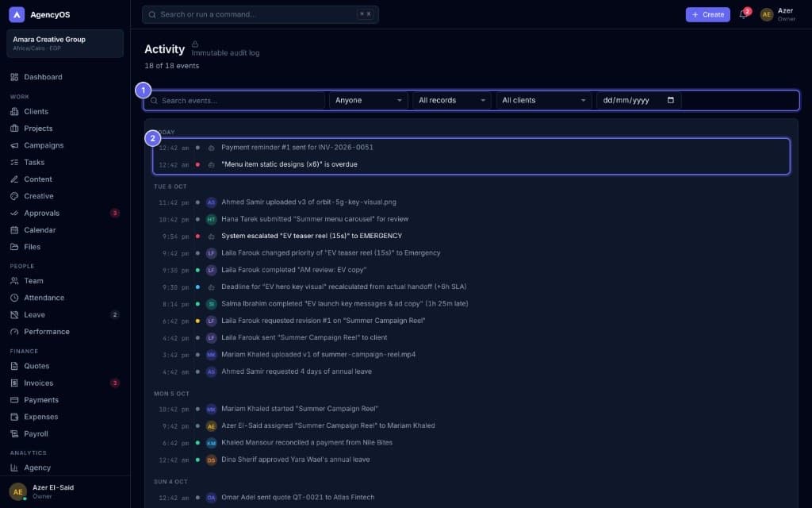Click the Menu item static designs overdue event
812x508 pixels.
click(x=471, y=164)
